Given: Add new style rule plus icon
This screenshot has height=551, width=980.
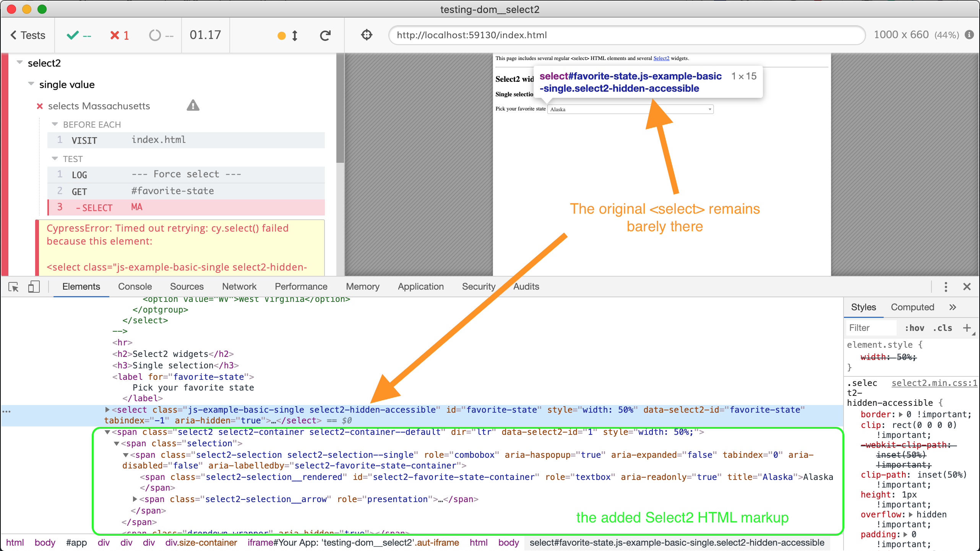Looking at the screenshot, I should pos(967,328).
